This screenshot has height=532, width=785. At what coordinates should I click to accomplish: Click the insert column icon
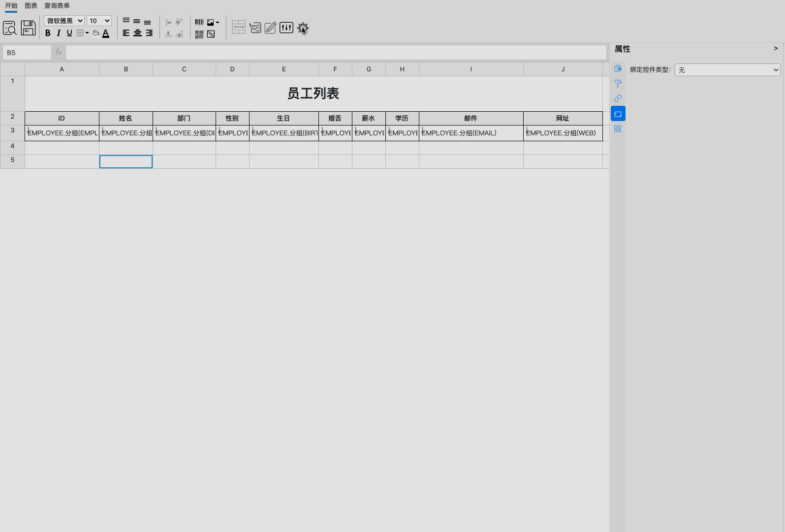[x=168, y=34]
